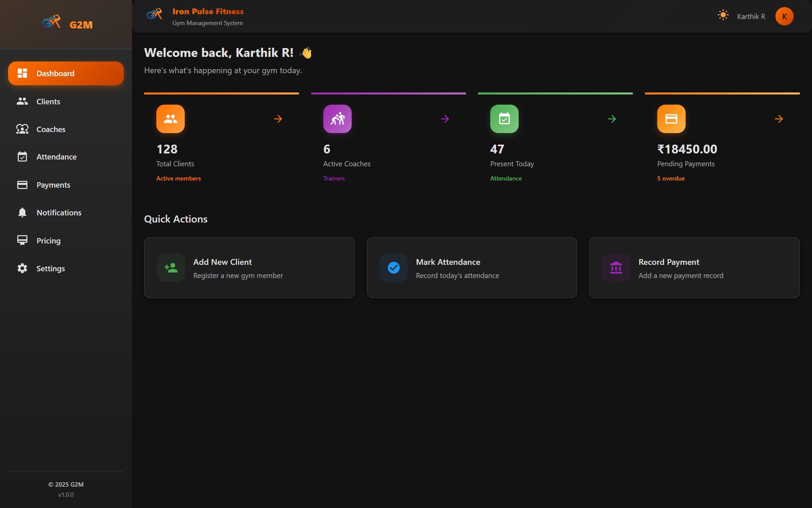Click the purple bank payment icon
812x508 pixels.
coord(616,268)
